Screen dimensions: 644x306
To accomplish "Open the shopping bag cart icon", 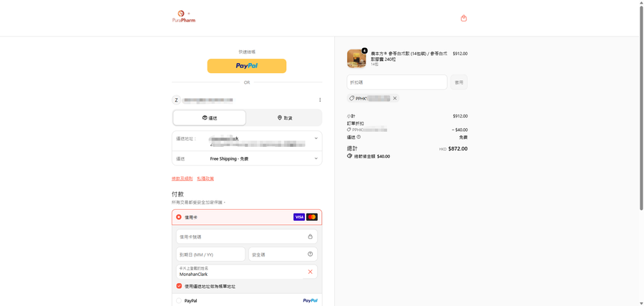I will click(x=464, y=18).
